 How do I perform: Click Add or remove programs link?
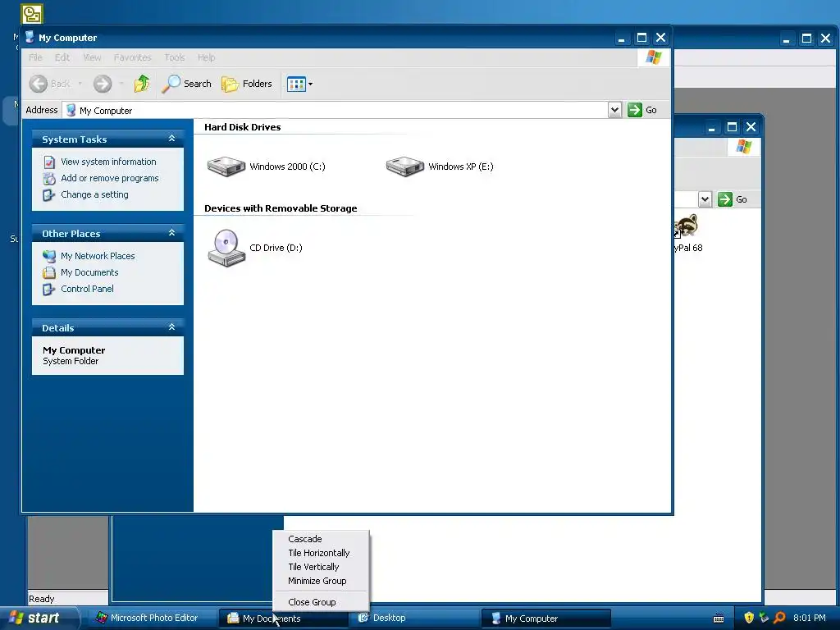[109, 178]
